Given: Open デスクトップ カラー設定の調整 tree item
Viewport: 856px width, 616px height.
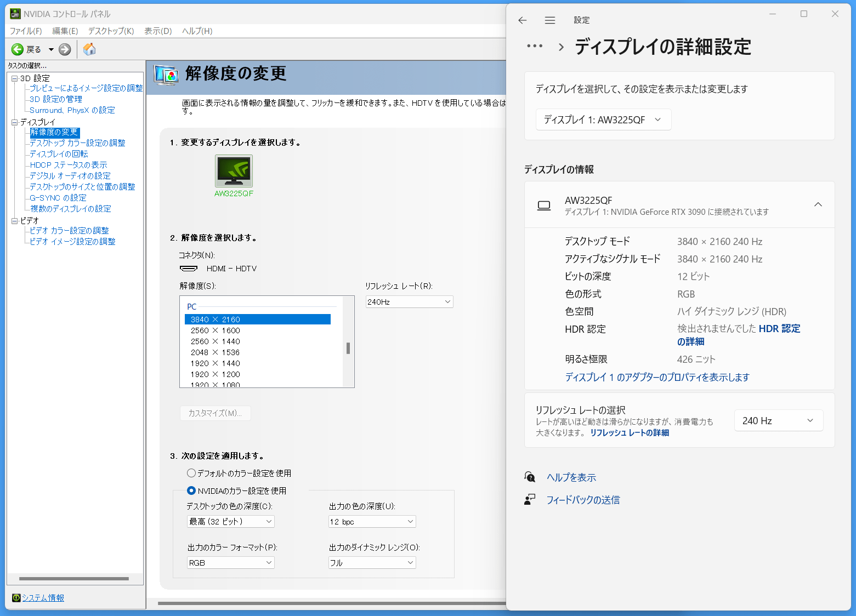Looking at the screenshot, I should point(77,143).
